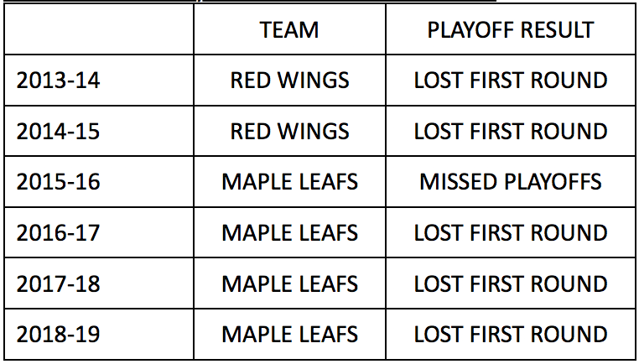Click the 2017-18 LOST FIRST ROUND result
The height and width of the screenshot is (364, 639).
pos(511,283)
